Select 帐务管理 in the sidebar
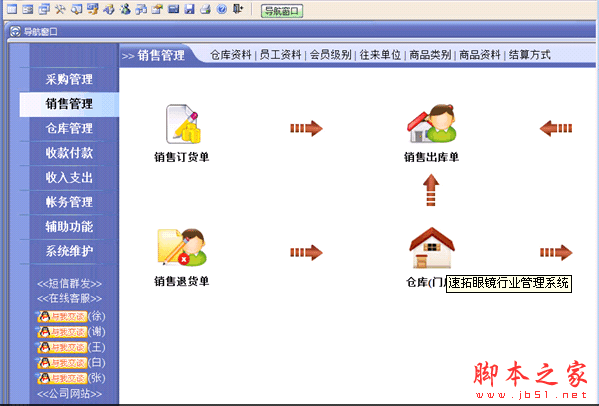 pyautogui.click(x=70, y=202)
